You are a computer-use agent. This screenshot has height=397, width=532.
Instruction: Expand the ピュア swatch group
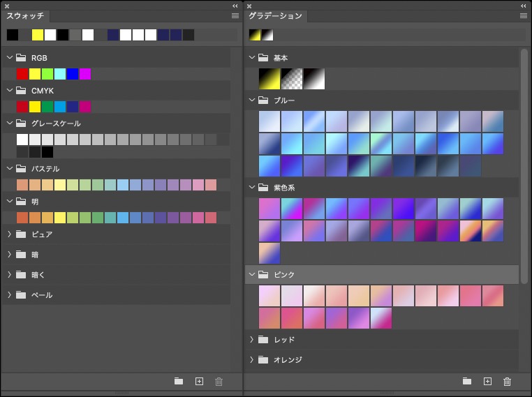pos(10,234)
